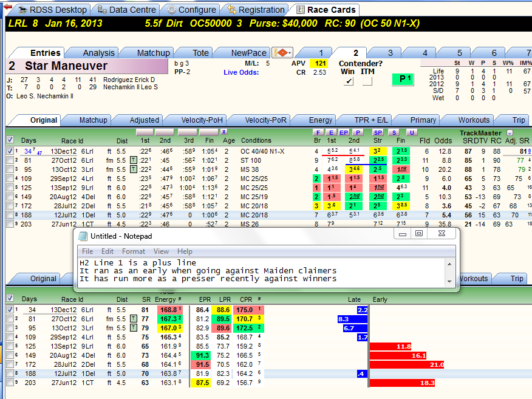Screen dimensions: 532x399
Task: Click the yellow APV value 121
Action: [x=319, y=63]
